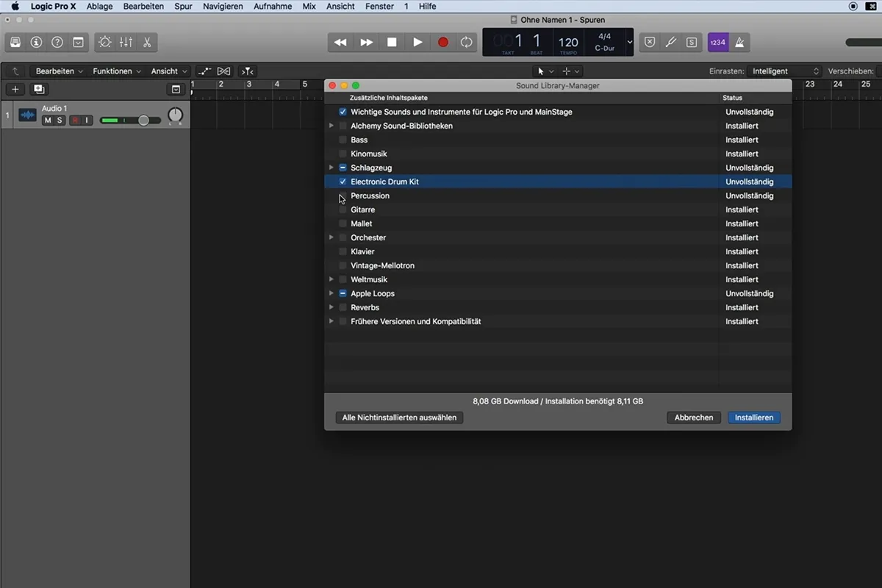Open the Spur menu
The image size is (882, 588).
click(x=184, y=6)
